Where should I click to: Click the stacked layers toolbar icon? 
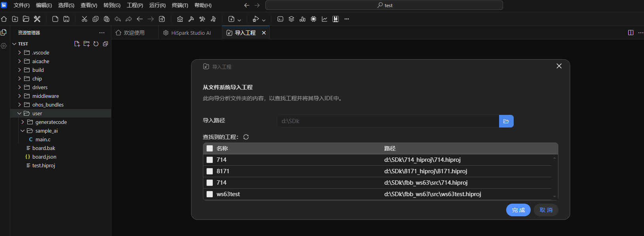pos(291,19)
